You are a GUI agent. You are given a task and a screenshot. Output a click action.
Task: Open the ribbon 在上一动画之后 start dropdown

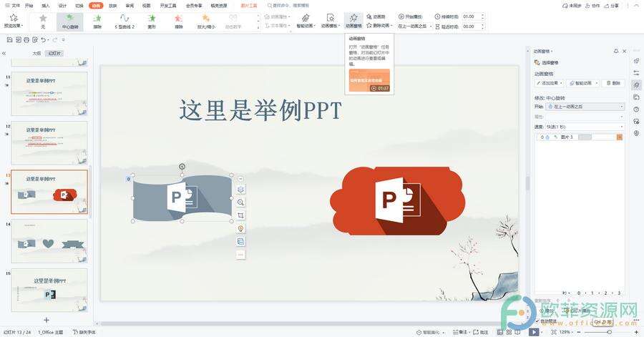414,26
